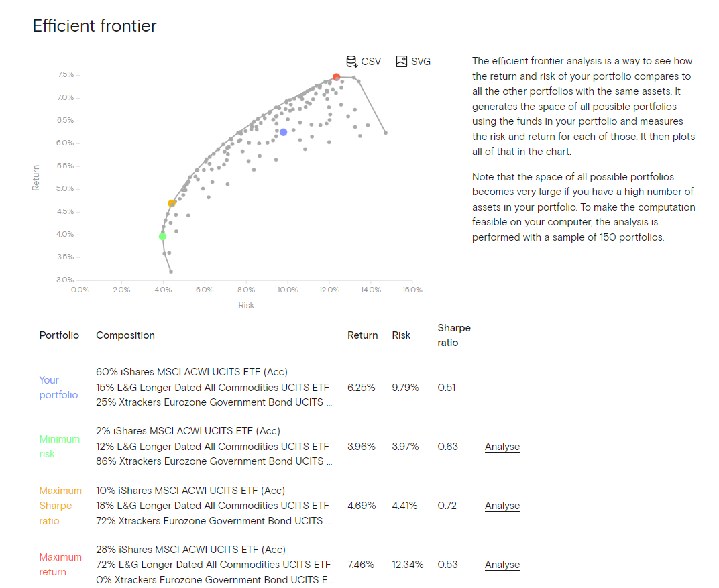
Task: Open Analyse link for Minimum risk portfolio
Action: (502, 447)
